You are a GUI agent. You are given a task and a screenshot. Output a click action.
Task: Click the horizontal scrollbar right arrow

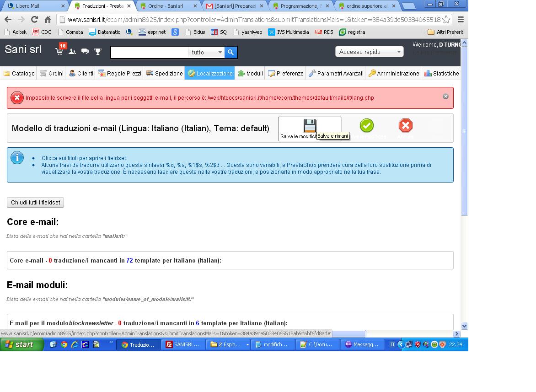[x=457, y=333]
